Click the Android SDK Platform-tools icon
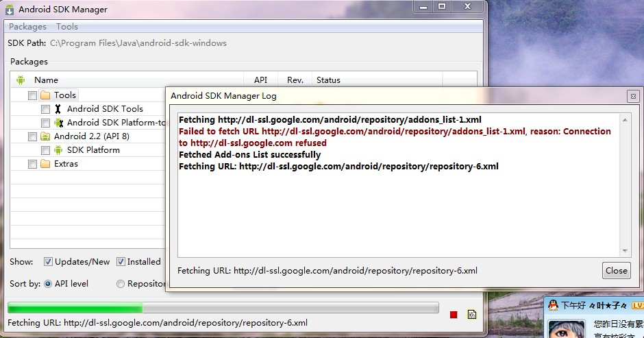Image resolution: width=644 pixels, height=338 pixels. tap(59, 123)
